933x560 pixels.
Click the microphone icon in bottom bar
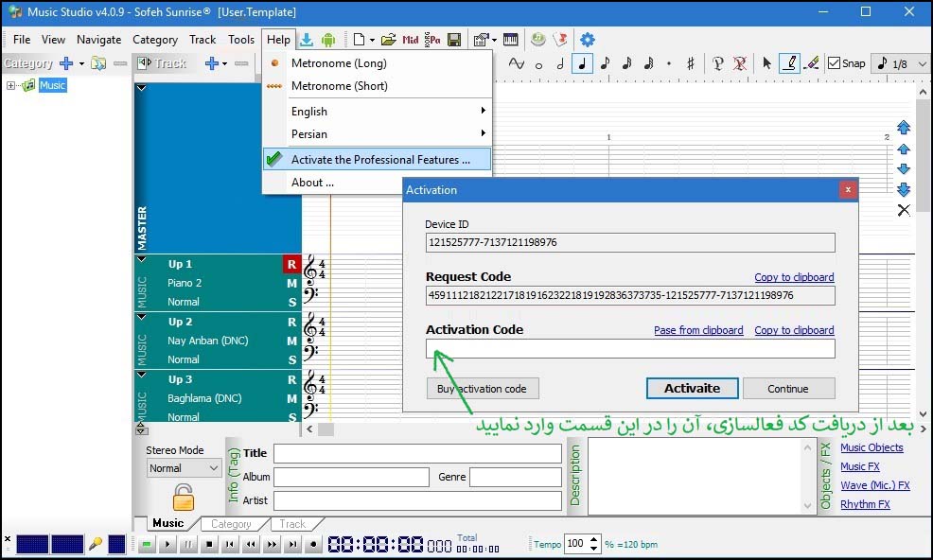[96, 544]
